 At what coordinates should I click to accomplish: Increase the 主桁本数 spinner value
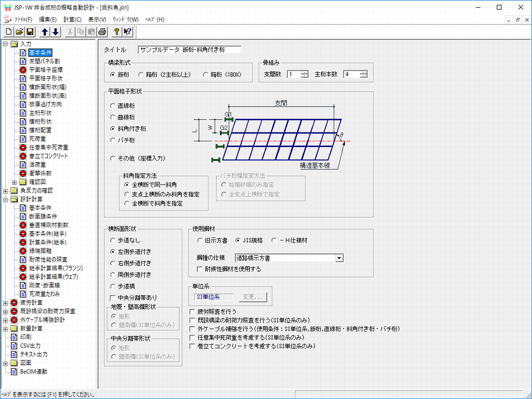click(x=363, y=72)
